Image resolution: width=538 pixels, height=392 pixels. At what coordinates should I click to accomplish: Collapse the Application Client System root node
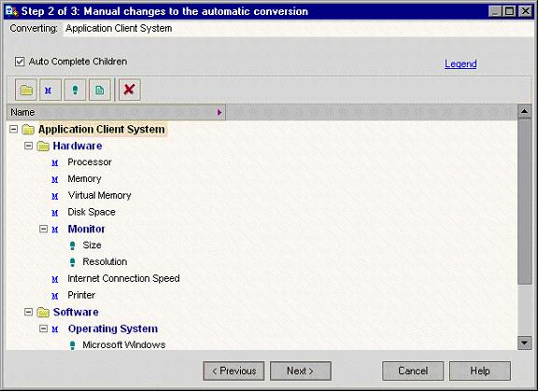13,130
